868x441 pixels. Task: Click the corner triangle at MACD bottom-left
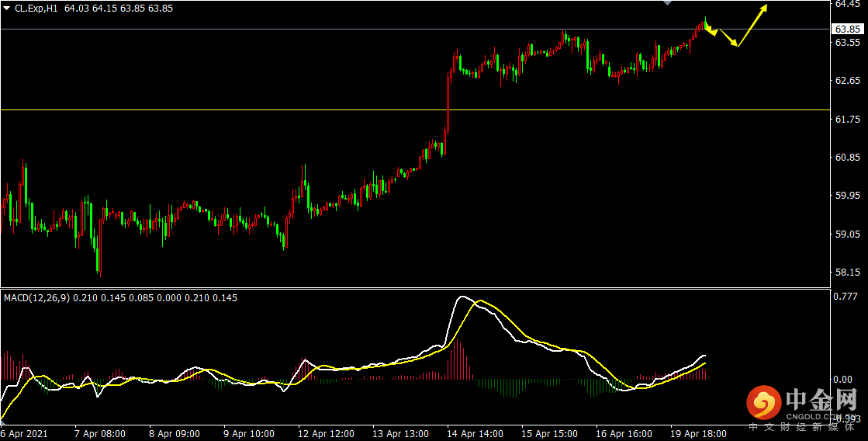[2, 422]
